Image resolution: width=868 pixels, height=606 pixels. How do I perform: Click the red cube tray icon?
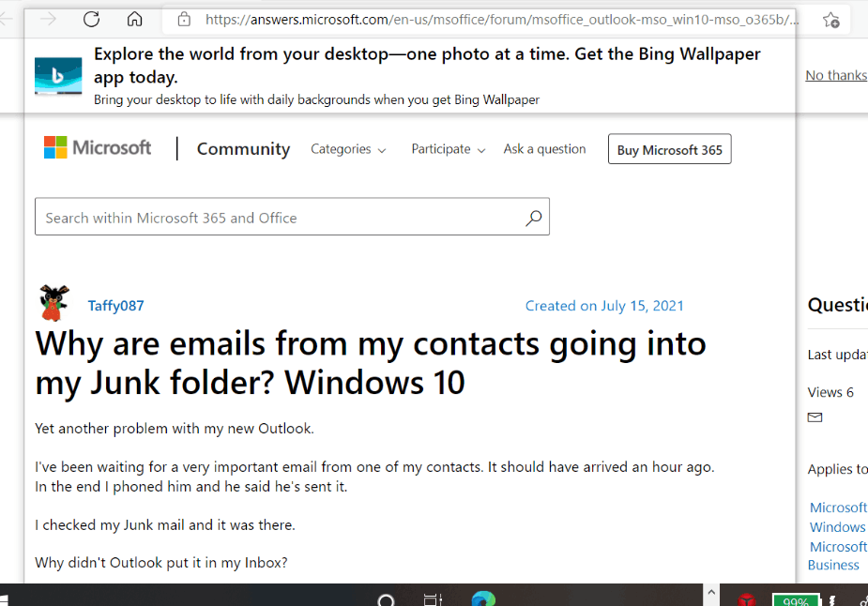746,600
